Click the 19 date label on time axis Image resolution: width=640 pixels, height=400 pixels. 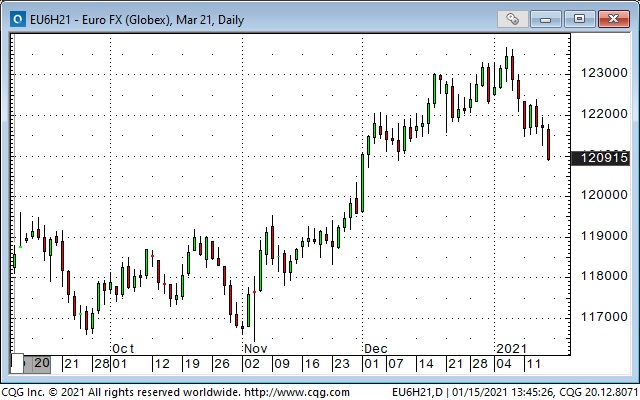tap(192, 364)
